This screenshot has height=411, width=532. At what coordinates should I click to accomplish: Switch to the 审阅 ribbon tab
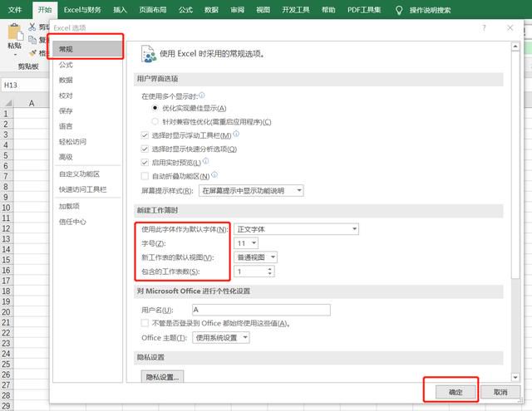click(237, 10)
